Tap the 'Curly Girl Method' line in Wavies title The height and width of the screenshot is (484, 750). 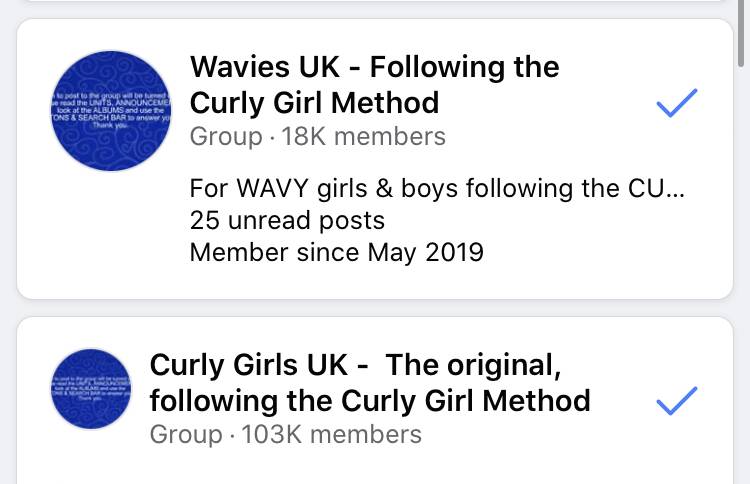[x=314, y=103]
